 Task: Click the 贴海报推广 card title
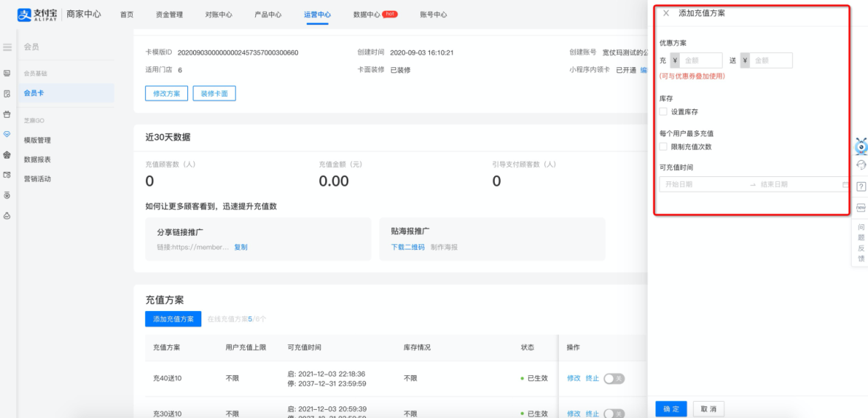(x=411, y=231)
